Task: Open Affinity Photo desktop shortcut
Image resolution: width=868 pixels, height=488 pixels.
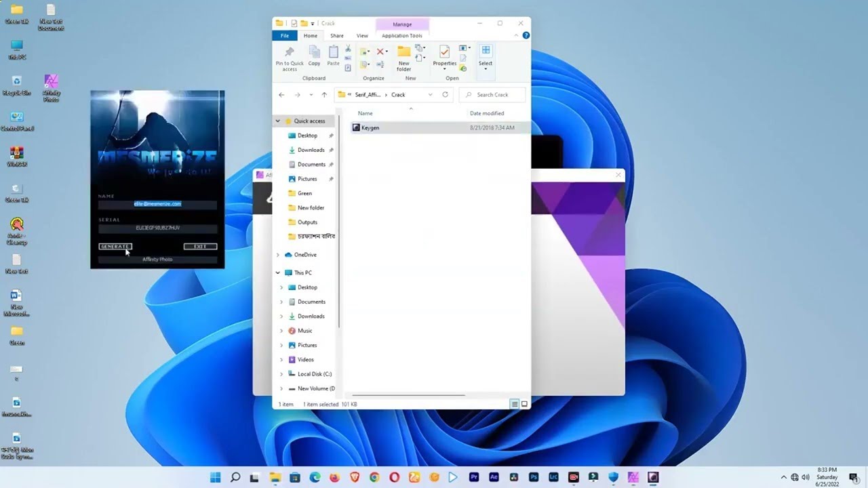Action: point(51,88)
